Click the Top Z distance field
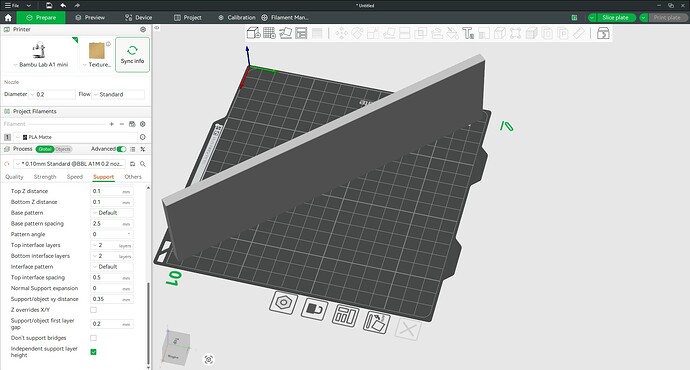The height and width of the screenshot is (370, 690). tap(112, 191)
